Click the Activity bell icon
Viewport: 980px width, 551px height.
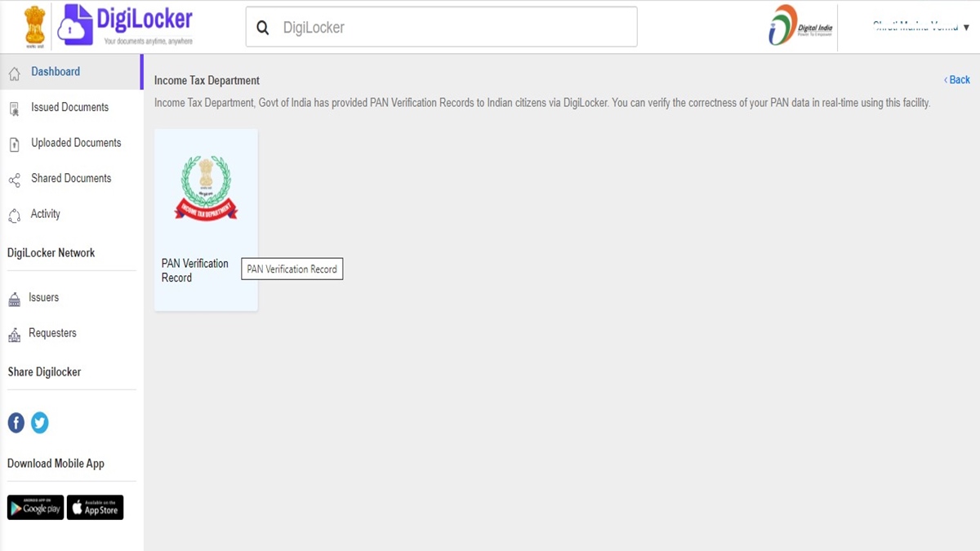[x=14, y=216]
